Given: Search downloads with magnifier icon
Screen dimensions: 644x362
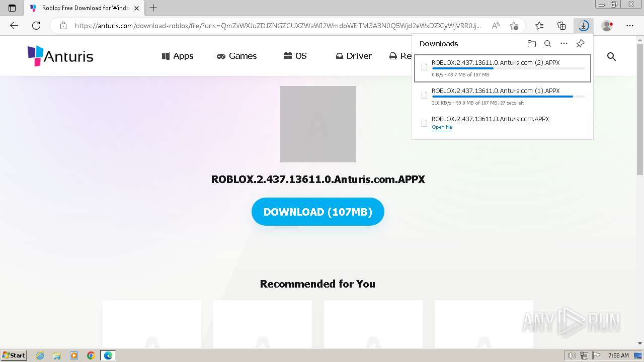Looking at the screenshot, I should [548, 44].
